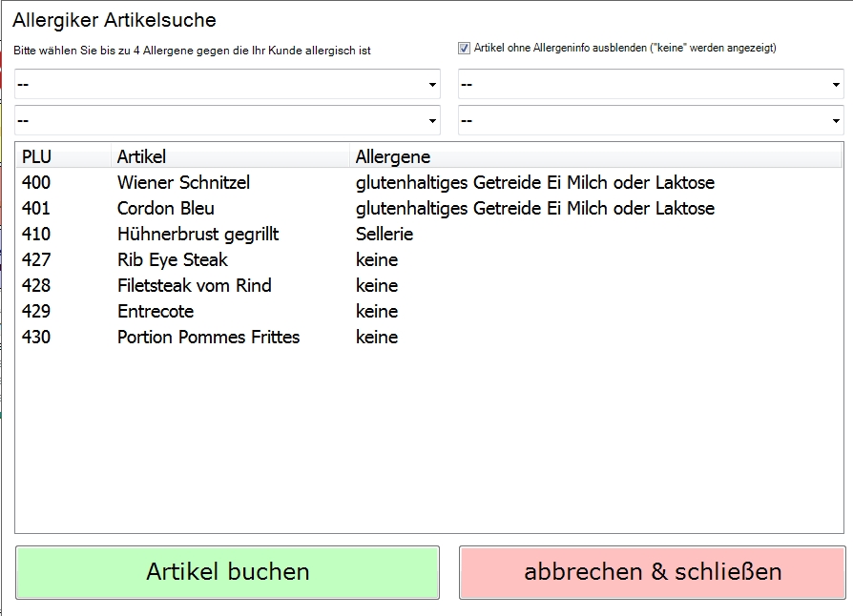Sort list by Artikel column header

pos(230,156)
